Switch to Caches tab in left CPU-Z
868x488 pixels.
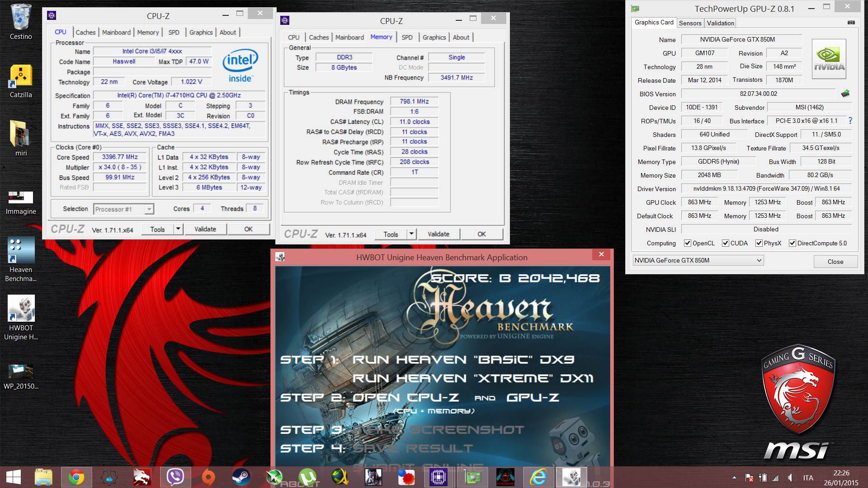coord(85,33)
